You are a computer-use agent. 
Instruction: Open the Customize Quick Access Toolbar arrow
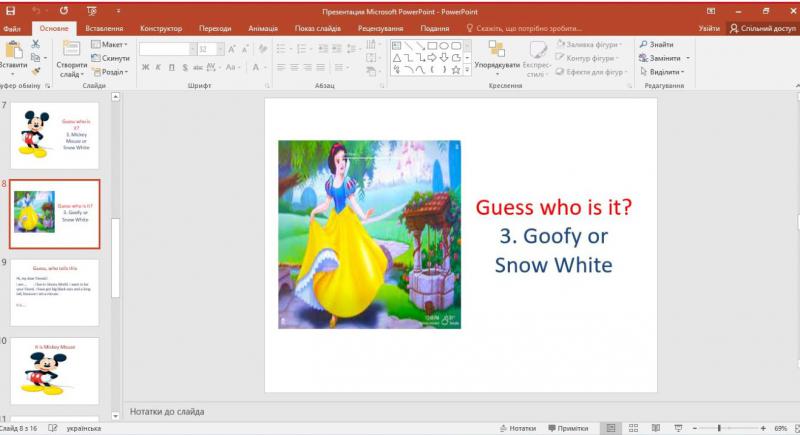[x=118, y=11]
